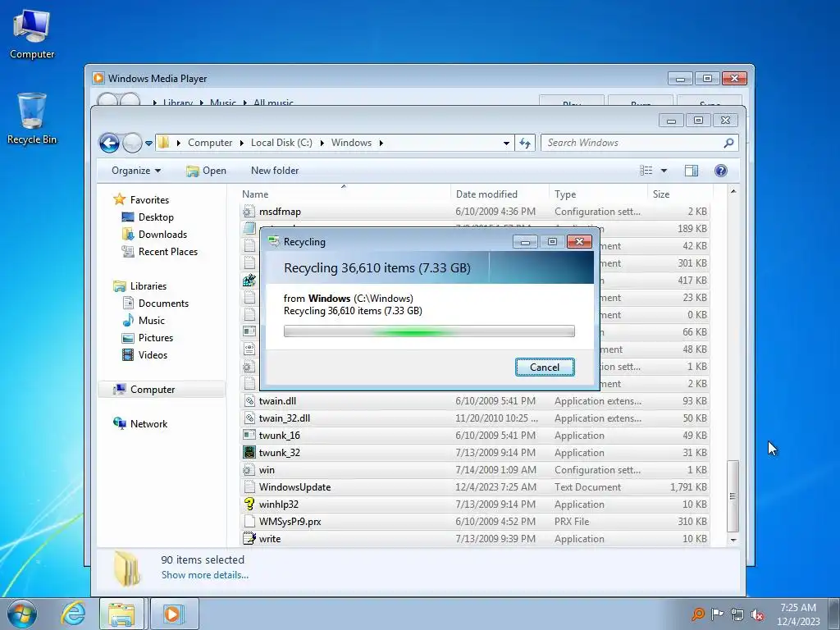Open the Organize menu

(x=136, y=171)
